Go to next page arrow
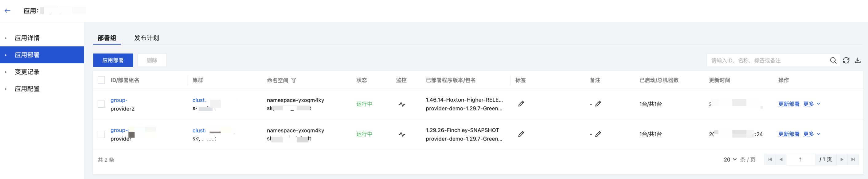This screenshot has height=179, width=868. coord(842,159)
